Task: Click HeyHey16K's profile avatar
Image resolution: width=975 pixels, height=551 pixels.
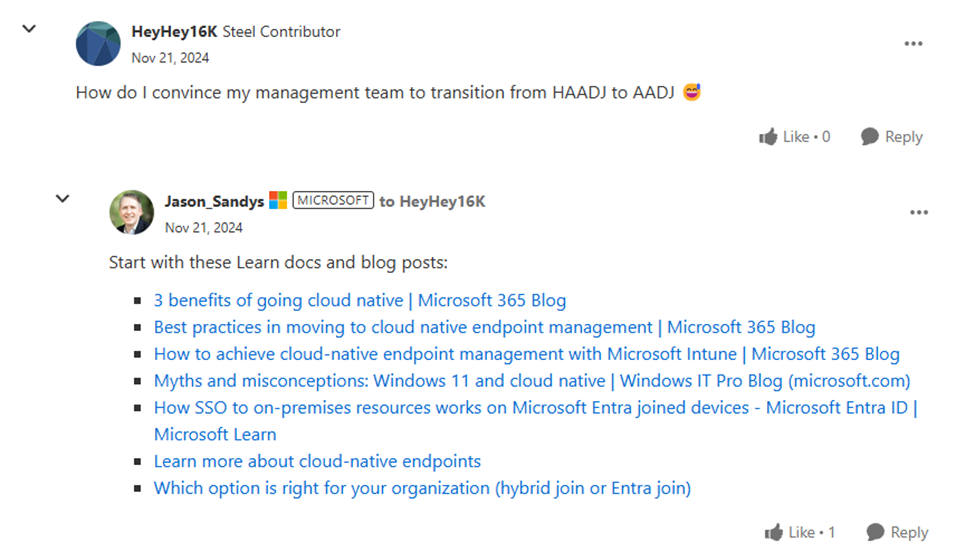Action: click(98, 43)
